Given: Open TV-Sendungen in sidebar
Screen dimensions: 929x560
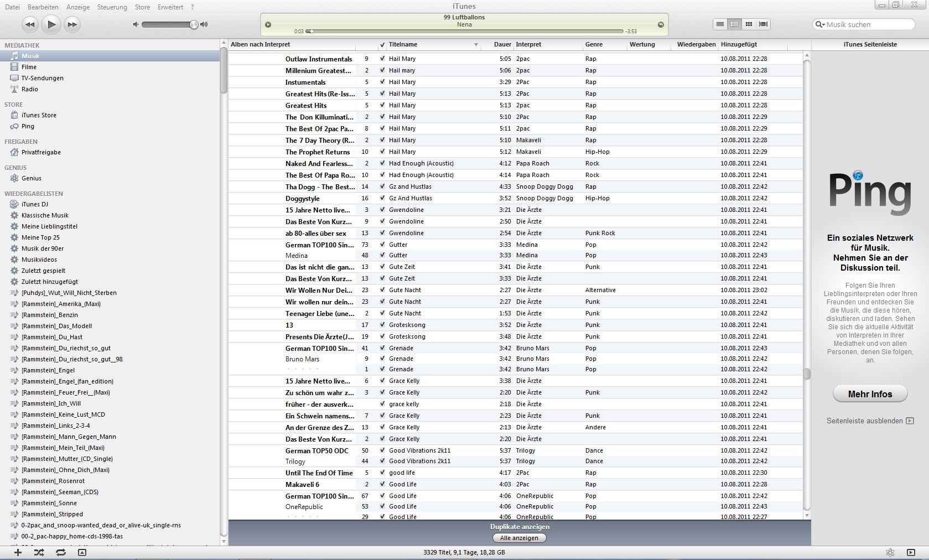Looking at the screenshot, I should click(x=110, y=78).
